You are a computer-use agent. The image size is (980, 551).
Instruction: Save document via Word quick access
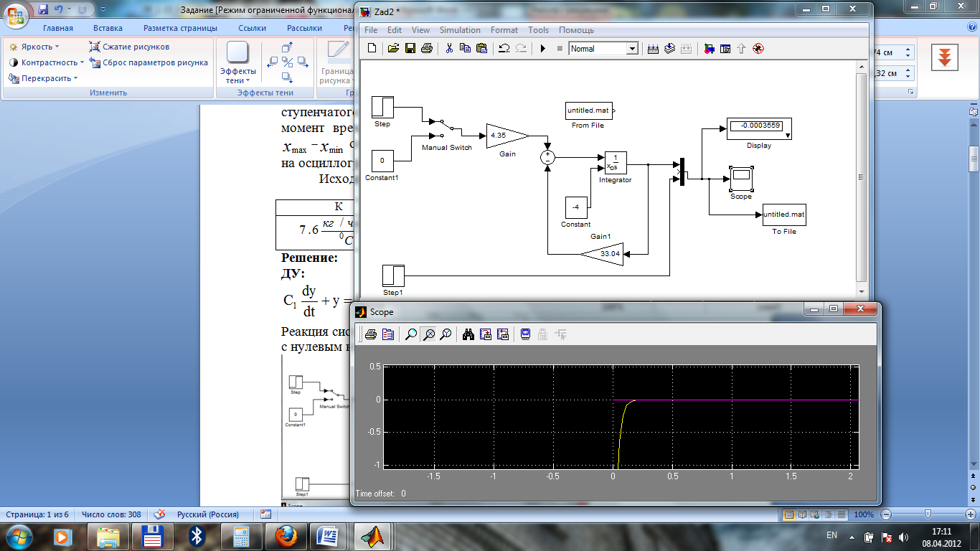(42, 9)
